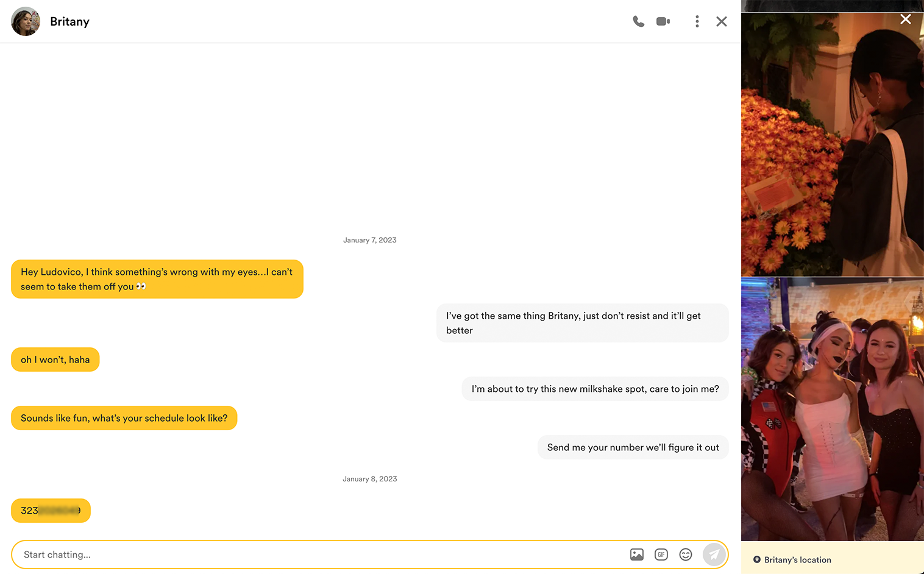Click the 'Send me your number' message
924x574 pixels.
point(633,447)
